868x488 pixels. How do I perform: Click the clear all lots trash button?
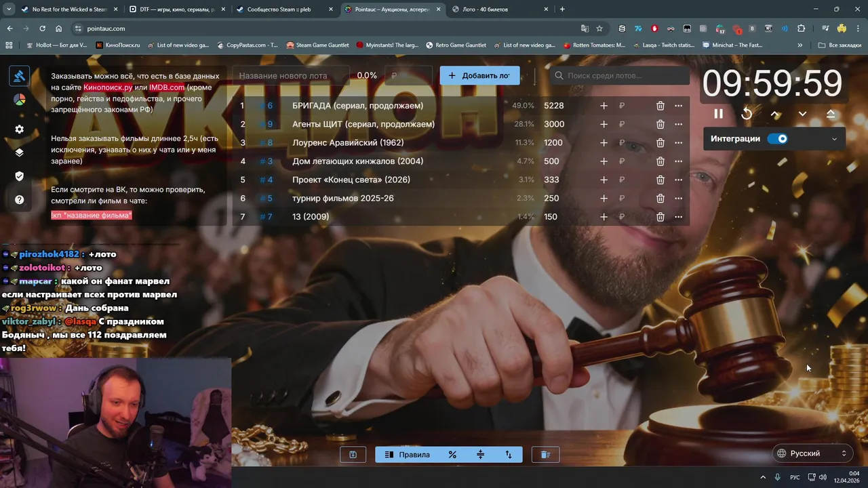click(x=545, y=455)
